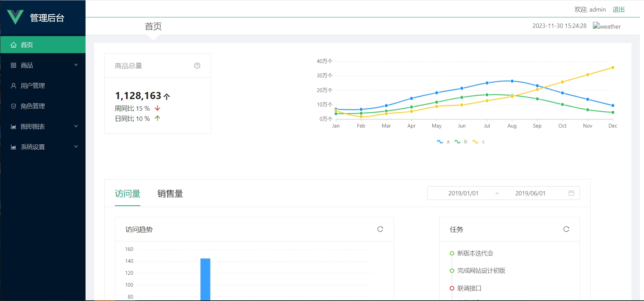Click the 周同比 15 % text

tap(132, 108)
